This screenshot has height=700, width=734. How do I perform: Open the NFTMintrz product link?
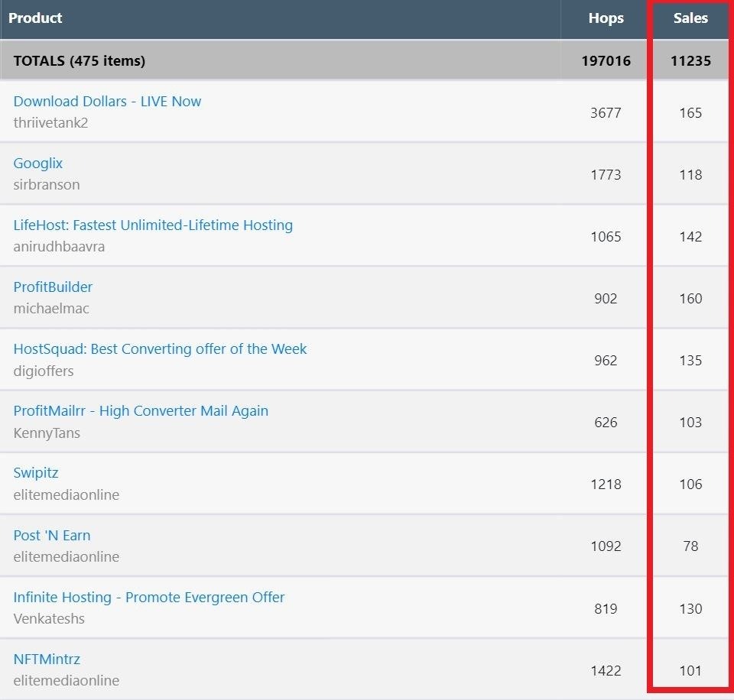pyautogui.click(x=47, y=659)
